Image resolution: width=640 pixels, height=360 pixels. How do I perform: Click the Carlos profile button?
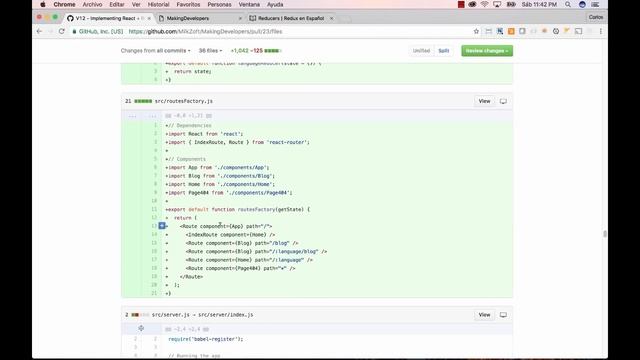[596, 17]
